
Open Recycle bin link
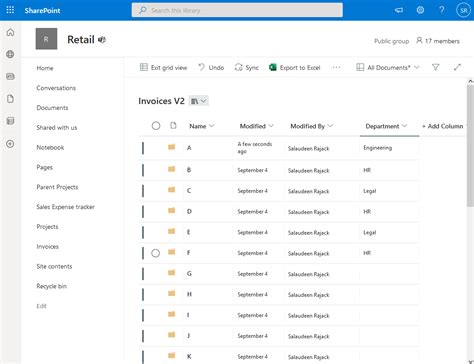52,286
